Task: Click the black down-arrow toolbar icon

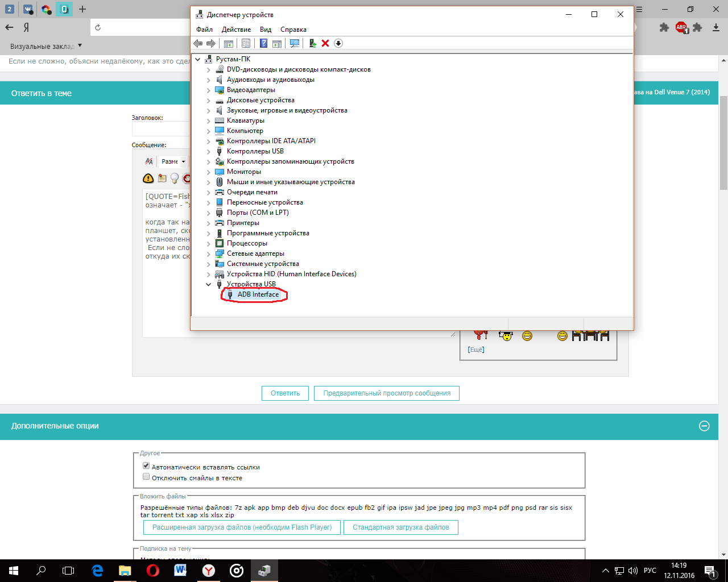Action: [x=338, y=43]
